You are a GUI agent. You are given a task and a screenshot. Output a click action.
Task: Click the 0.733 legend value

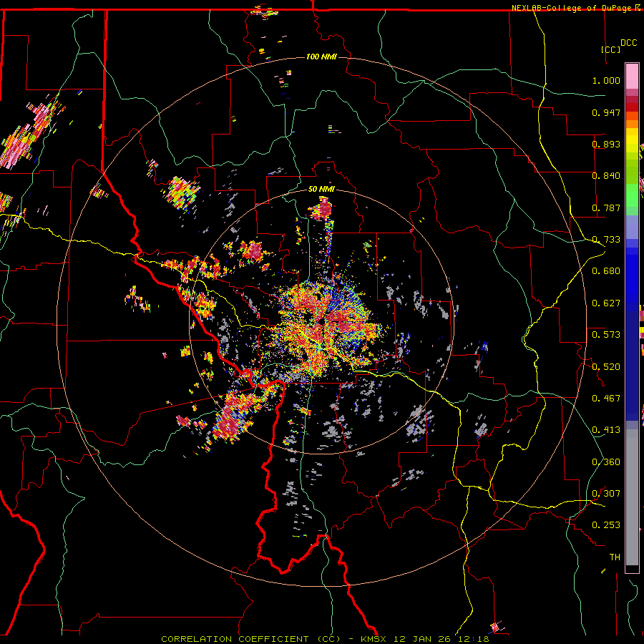click(606, 240)
